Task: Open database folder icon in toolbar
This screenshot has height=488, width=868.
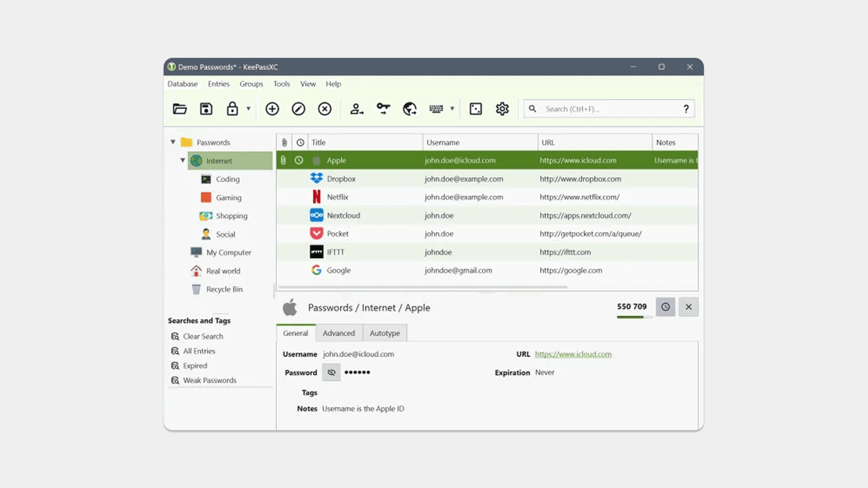Action: tap(180, 109)
